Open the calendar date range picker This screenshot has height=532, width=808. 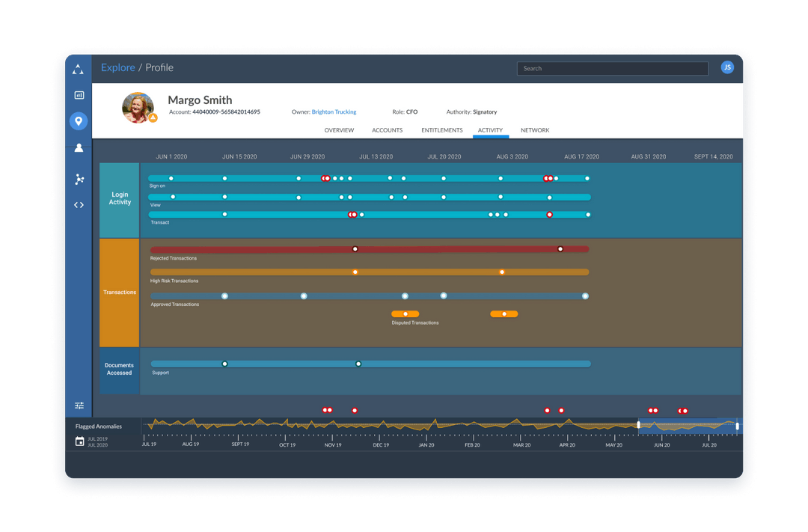[x=79, y=441]
